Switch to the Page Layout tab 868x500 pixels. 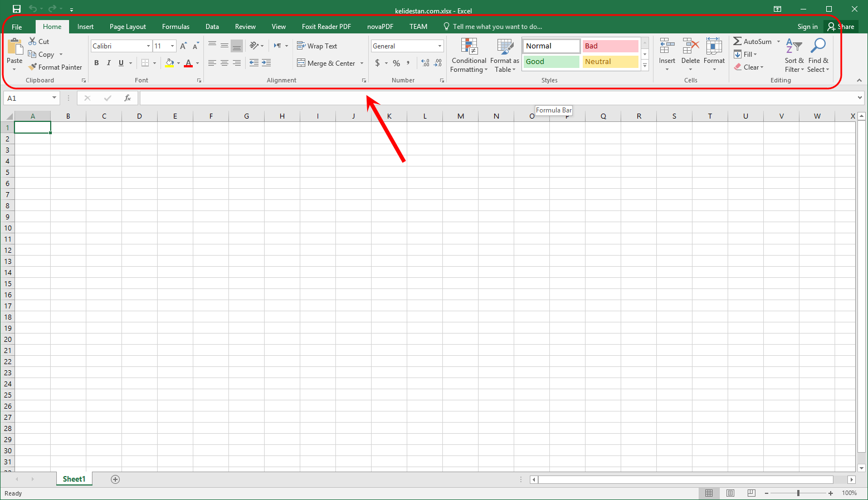[128, 27]
